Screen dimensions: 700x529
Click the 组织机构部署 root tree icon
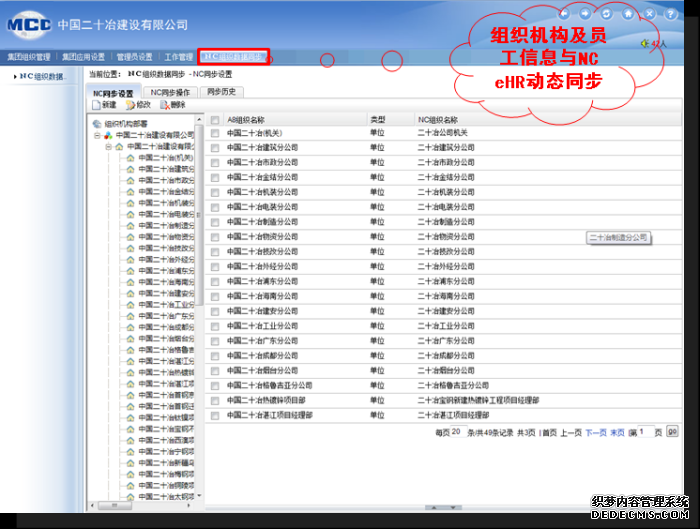[97, 124]
